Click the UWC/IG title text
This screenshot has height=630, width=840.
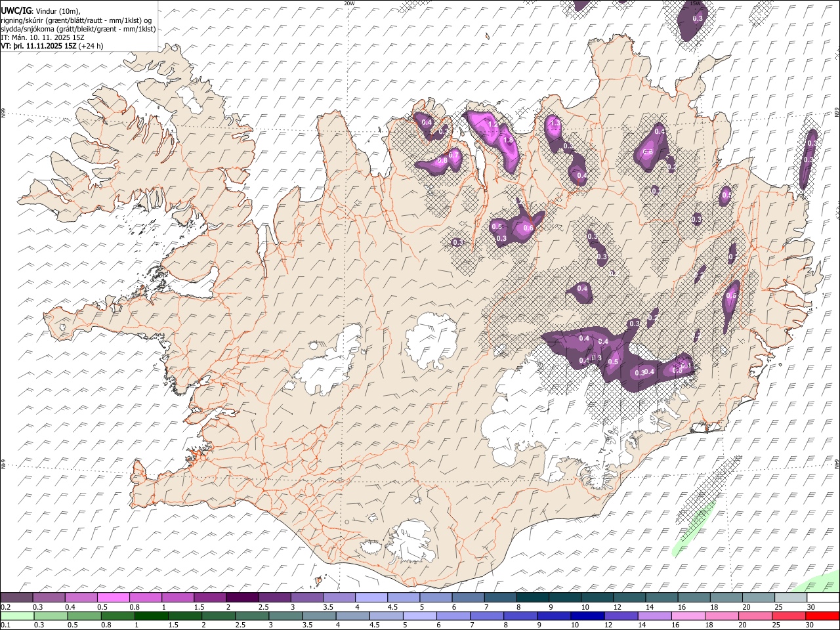(x=16, y=10)
